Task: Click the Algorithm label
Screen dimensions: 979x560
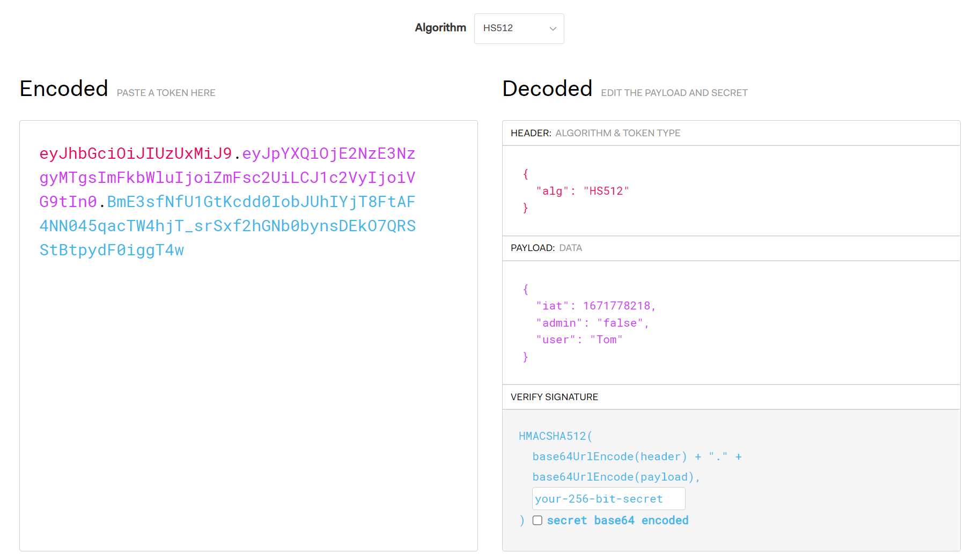Action: click(440, 28)
